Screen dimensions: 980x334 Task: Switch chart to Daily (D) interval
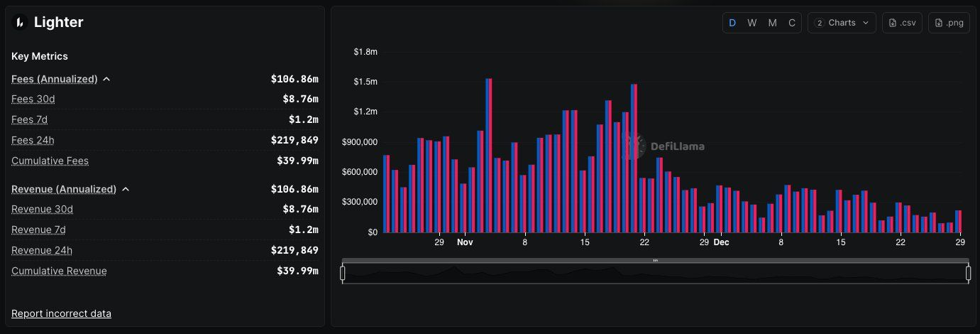732,23
